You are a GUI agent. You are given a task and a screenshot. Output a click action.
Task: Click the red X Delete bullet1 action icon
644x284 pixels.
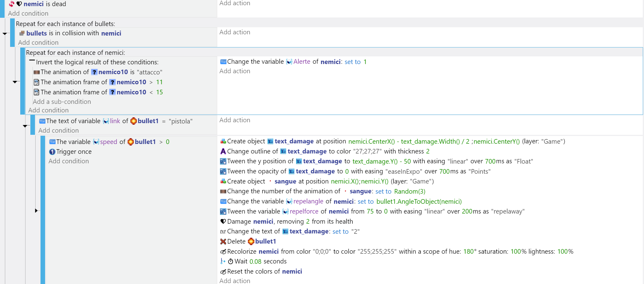click(223, 241)
